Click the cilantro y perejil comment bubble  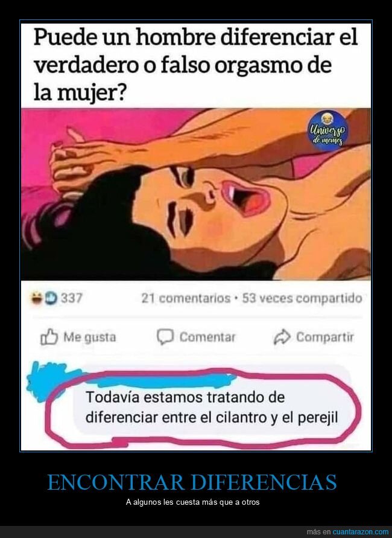[212, 407]
